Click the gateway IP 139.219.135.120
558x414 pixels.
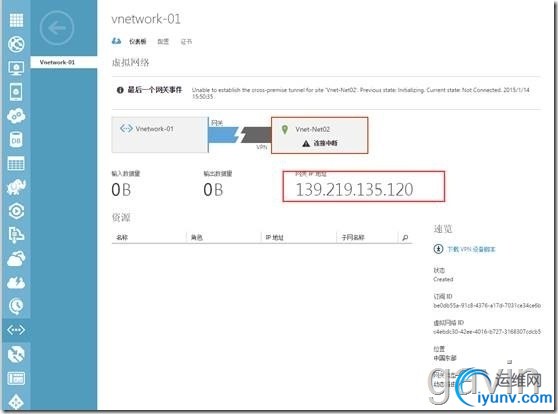[354, 189]
